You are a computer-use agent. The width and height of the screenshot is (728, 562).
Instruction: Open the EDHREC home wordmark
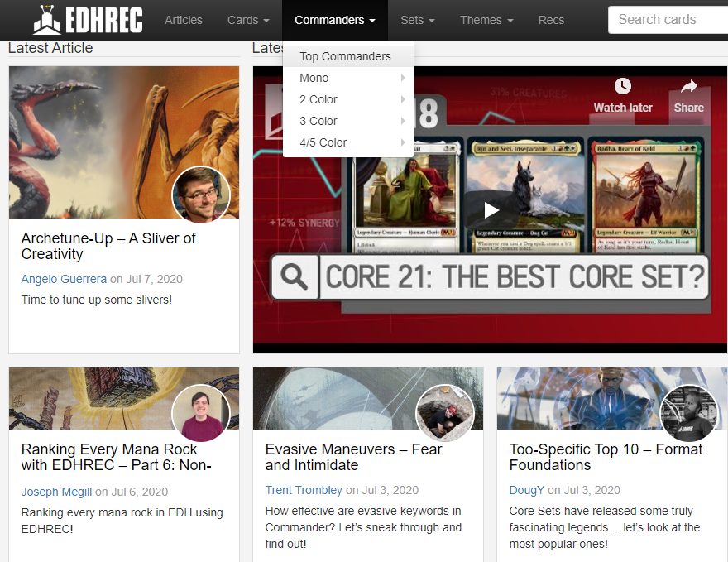[104, 20]
